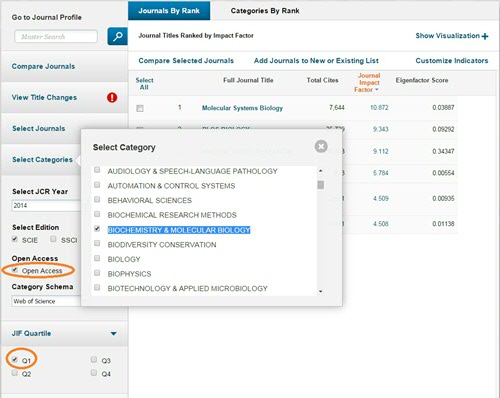
Task: Click the category list scroll-down arrow
Action: [x=321, y=291]
